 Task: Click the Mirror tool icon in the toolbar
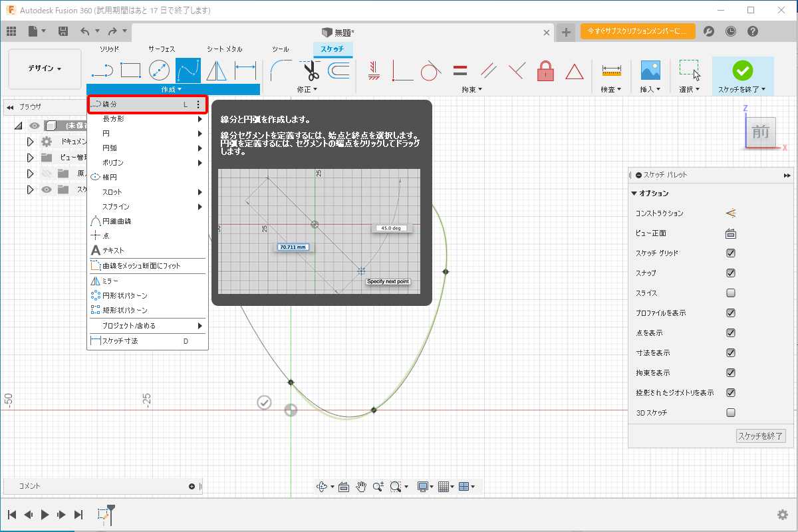pyautogui.click(x=217, y=70)
